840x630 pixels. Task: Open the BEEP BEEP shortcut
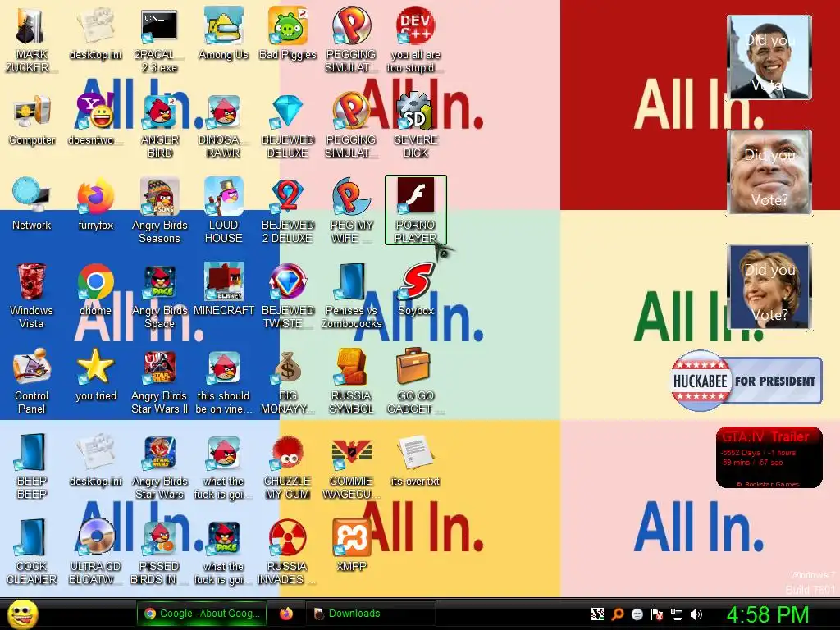32,466
